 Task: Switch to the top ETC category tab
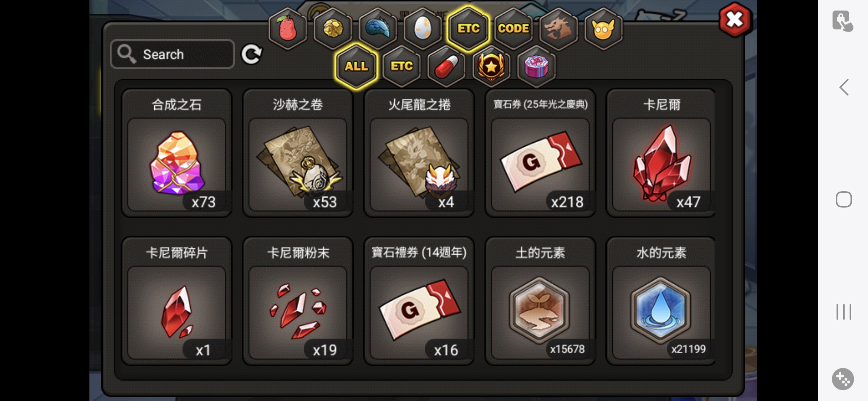468,29
